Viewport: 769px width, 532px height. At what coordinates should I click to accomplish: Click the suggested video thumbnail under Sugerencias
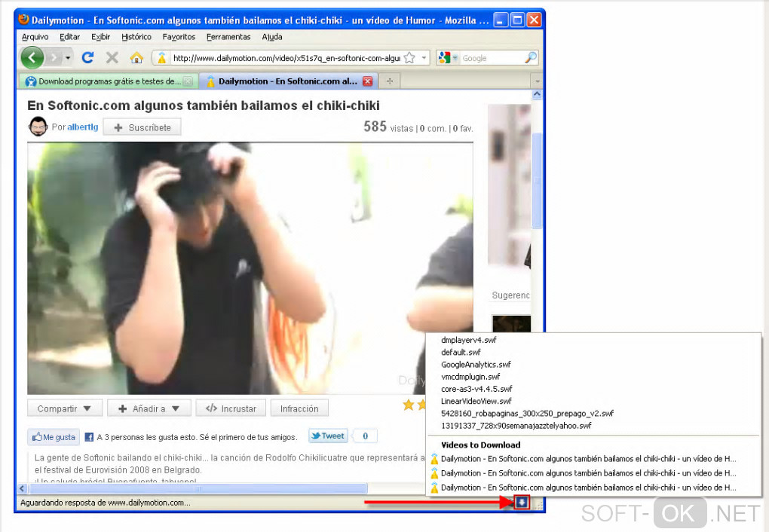pos(511,323)
